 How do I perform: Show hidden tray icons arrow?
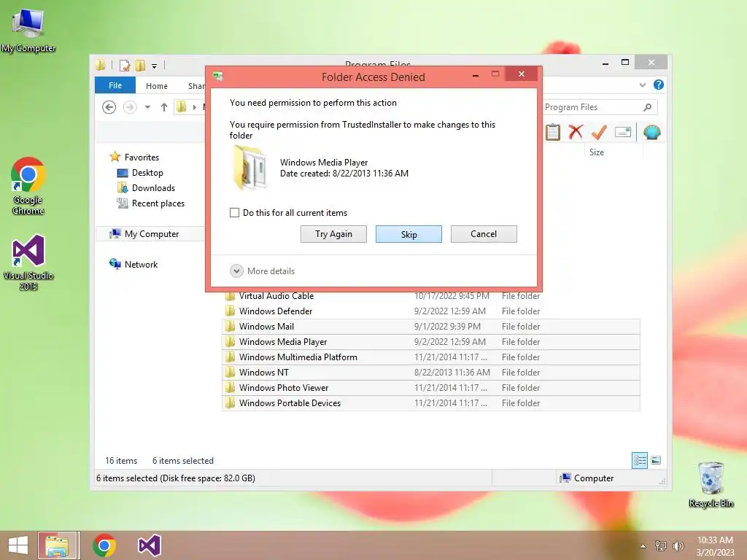click(x=643, y=546)
